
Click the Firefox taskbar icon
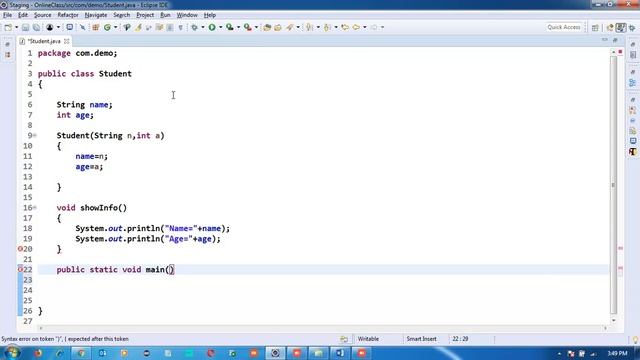pos(38,353)
